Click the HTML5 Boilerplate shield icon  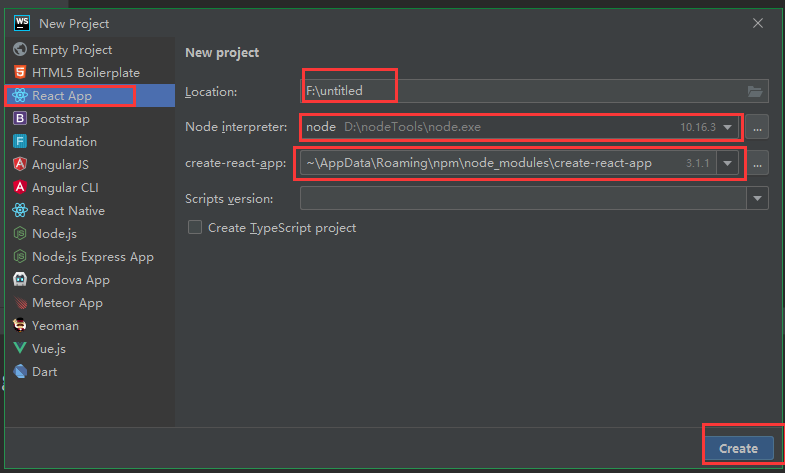[x=20, y=73]
